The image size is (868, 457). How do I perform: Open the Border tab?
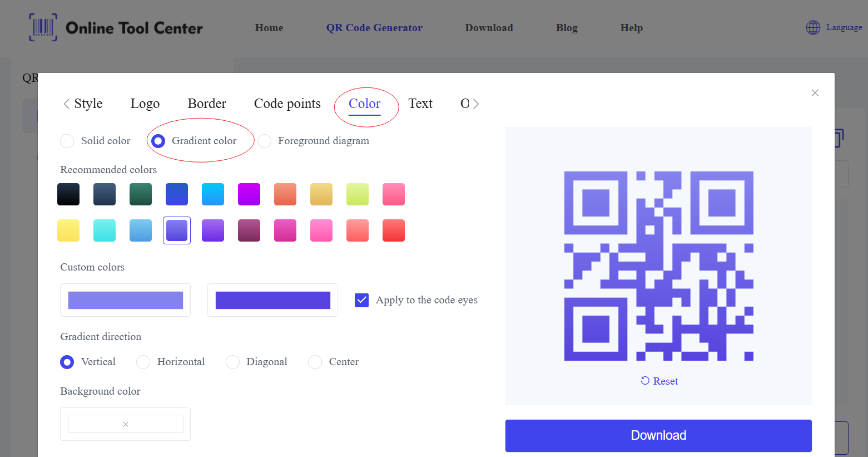[207, 104]
